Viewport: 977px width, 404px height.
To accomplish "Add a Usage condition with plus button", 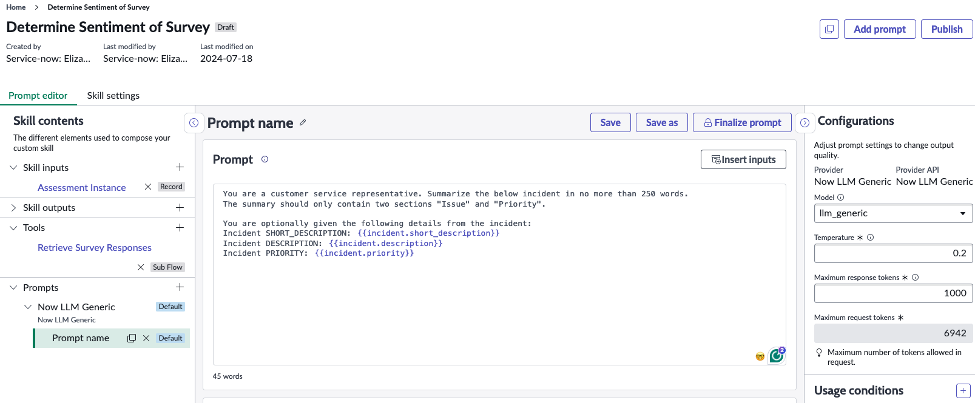I will pos(963,390).
